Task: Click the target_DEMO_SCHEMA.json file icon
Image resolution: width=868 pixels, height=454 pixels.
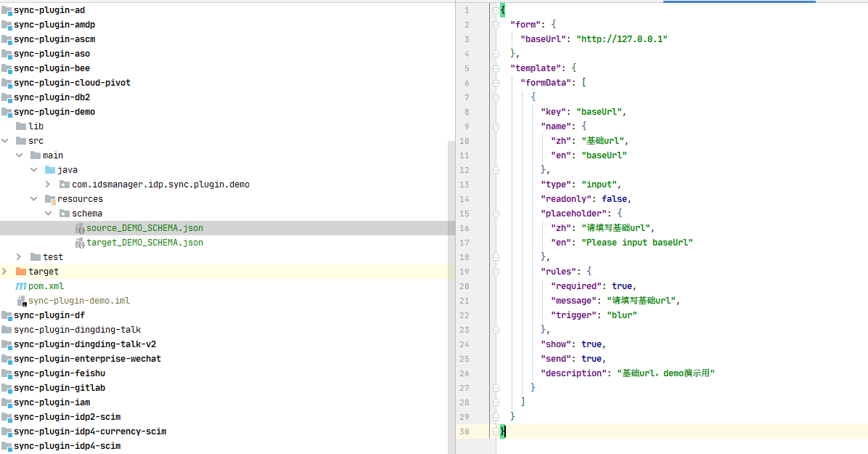Action: [80, 243]
